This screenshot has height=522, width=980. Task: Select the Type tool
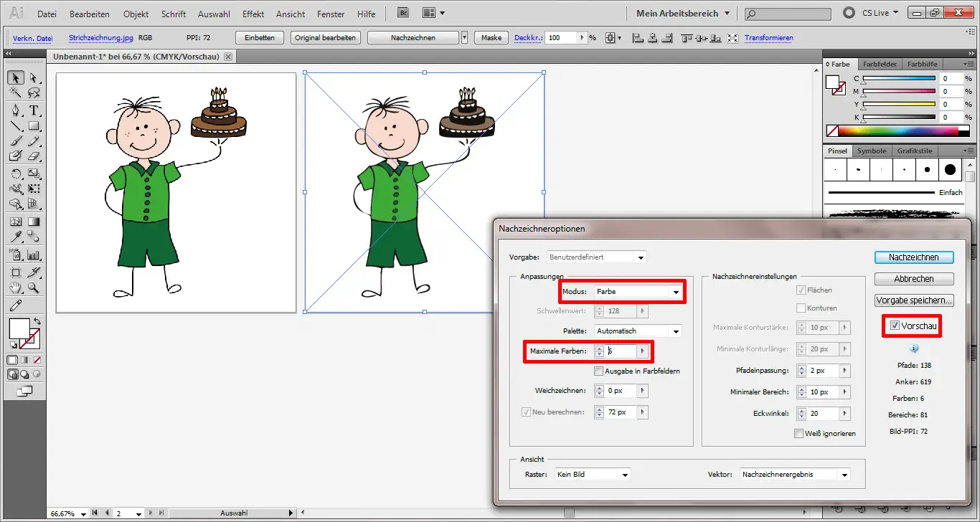click(34, 110)
